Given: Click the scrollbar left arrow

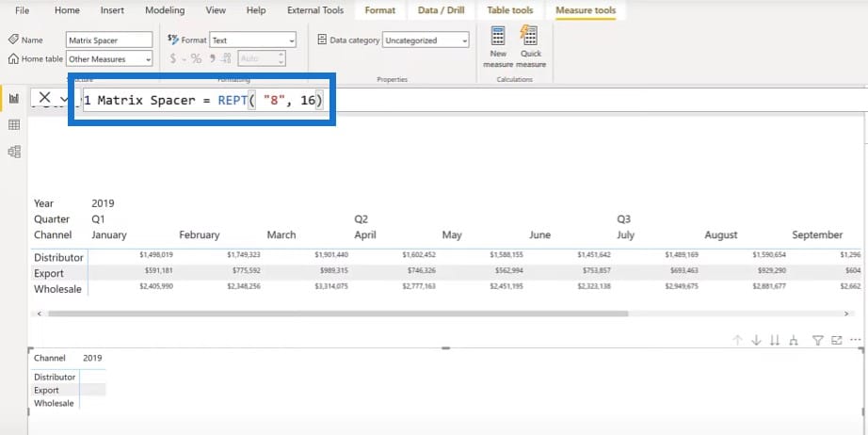Looking at the screenshot, I should point(39,314).
